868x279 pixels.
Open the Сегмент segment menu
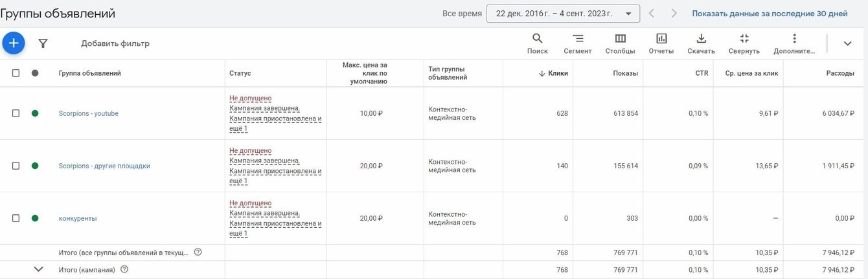577,43
